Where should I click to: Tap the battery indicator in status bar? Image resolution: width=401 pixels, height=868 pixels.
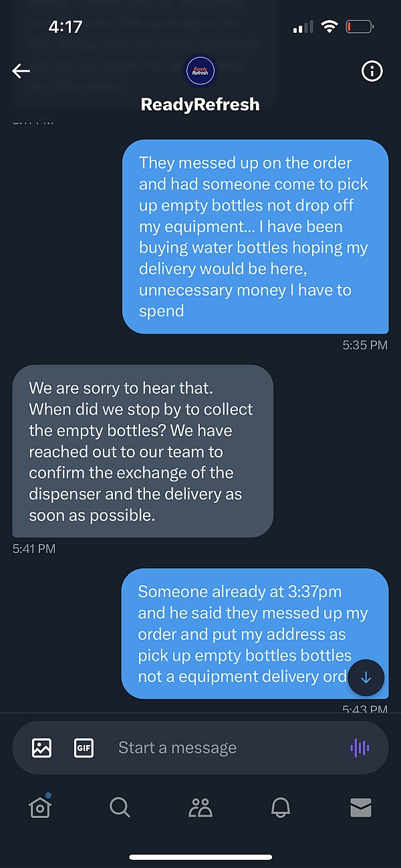(x=360, y=27)
